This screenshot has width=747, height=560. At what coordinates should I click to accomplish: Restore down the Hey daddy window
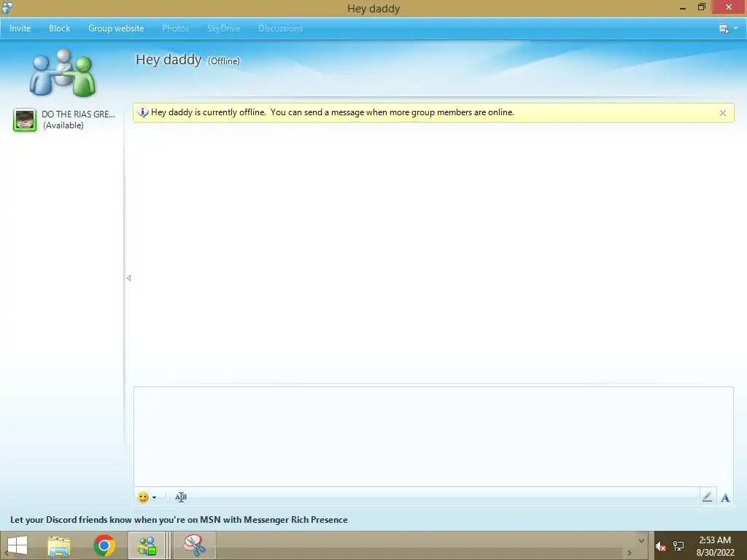[x=701, y=7]
